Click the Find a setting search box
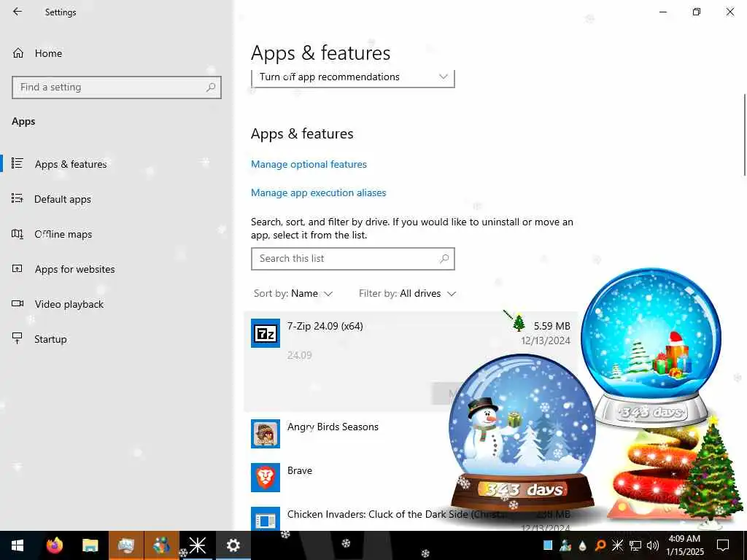Screen dimensions: 747x560 coord(117,87)
